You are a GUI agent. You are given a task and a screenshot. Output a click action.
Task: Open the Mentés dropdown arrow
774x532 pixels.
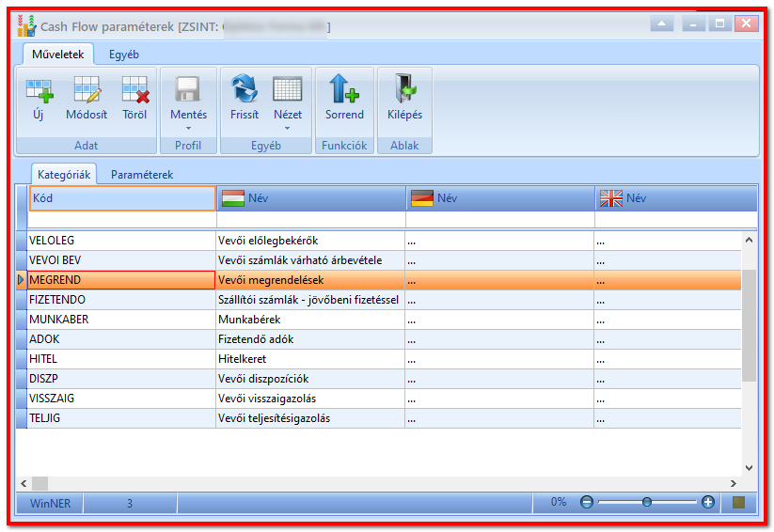(188, 129)
